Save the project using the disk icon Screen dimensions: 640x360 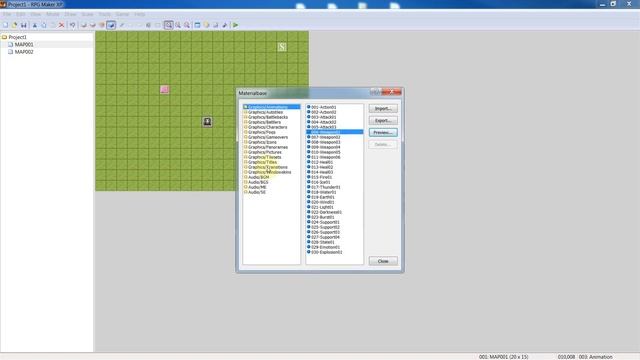tap(24, 25)
